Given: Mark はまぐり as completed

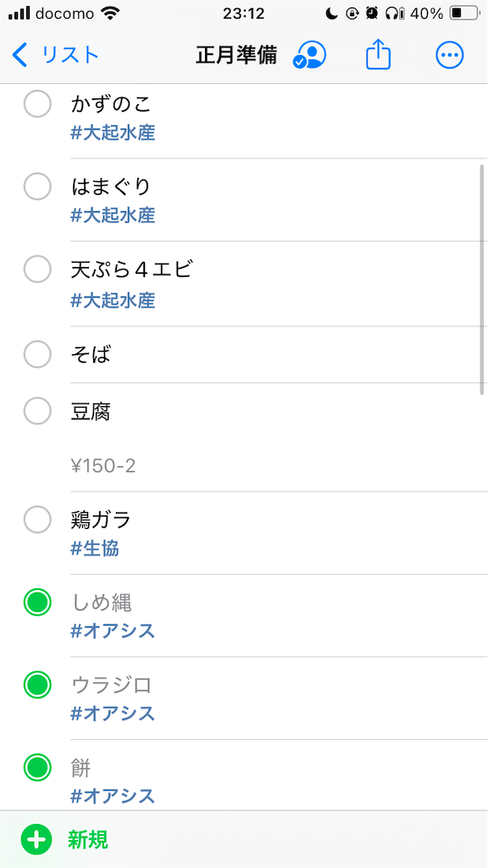Looking at the screenshot, I should [x=37, y=186].
